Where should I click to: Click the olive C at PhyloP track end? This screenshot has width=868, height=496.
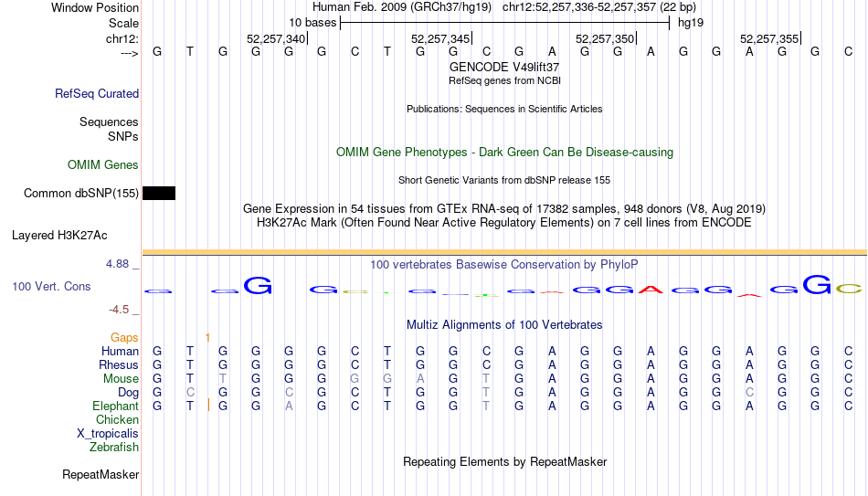849,289
